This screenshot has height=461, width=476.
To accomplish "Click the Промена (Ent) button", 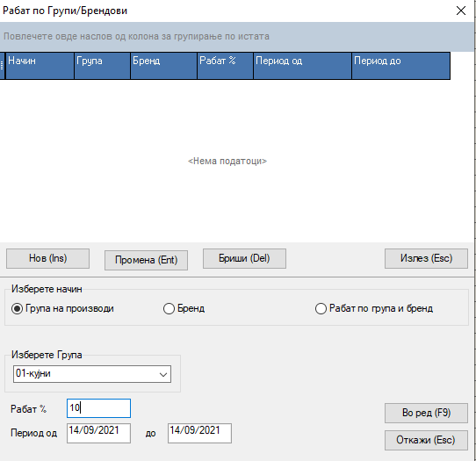I will click(x=146, y=260).
